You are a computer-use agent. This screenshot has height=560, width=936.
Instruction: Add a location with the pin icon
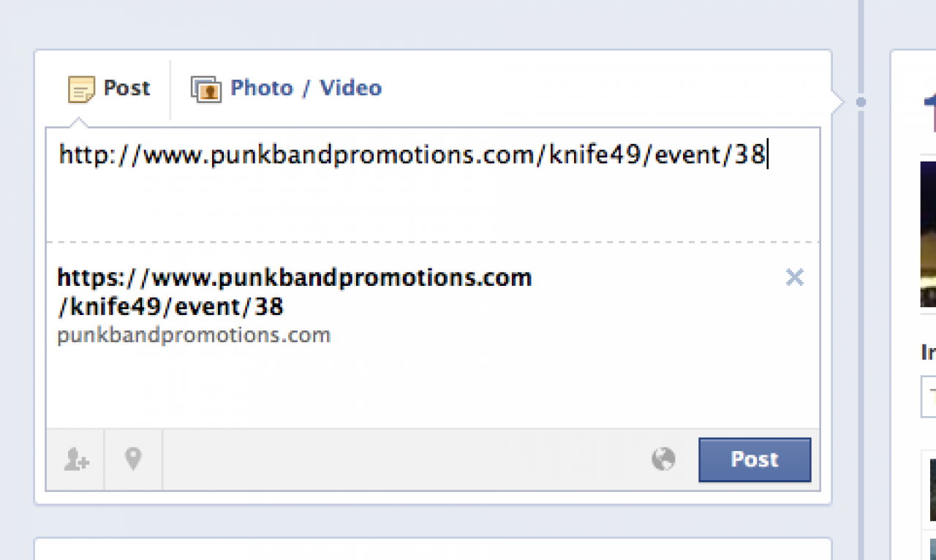[x=133, y=459]
